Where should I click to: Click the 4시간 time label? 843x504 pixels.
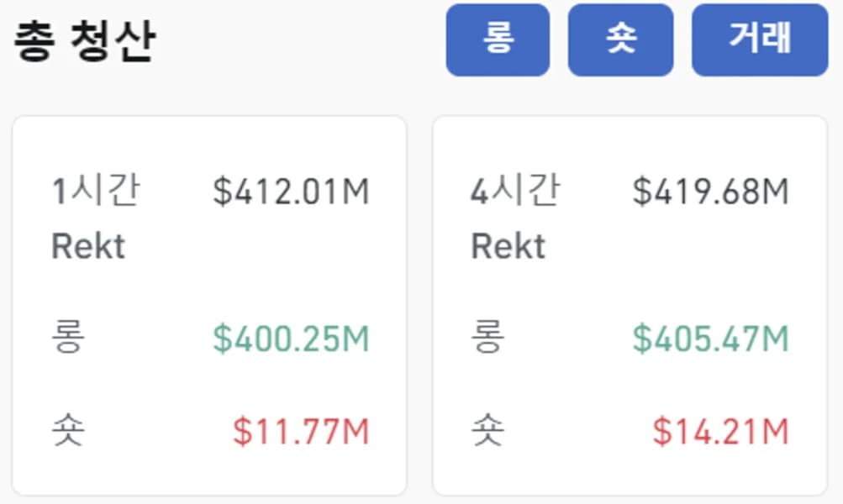click(515, 190)
